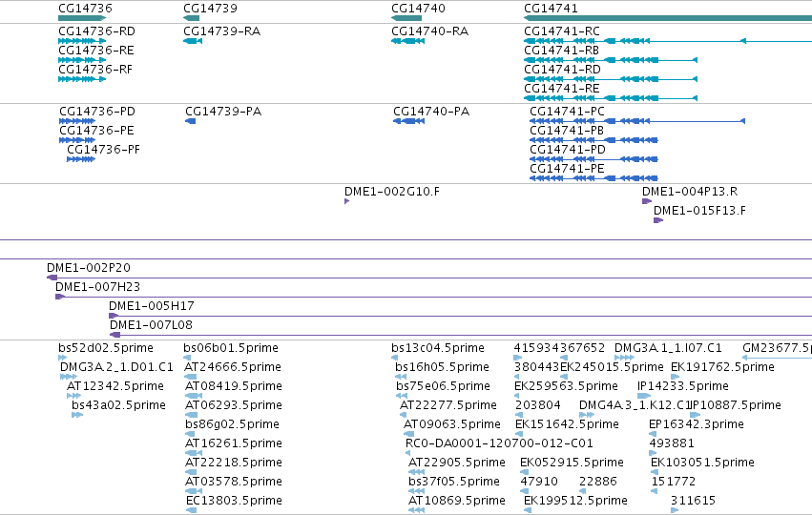Image resolution: width=812 pixels, height=515 pixels.
Task: Click CG14741-RE transcript label
Action: pyautogui.click(x=562, y=89)
